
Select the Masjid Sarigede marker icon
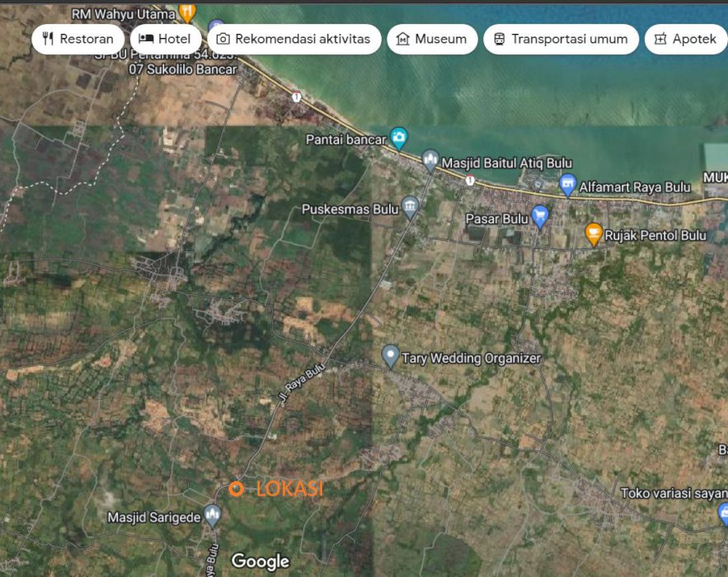(213, 516)
